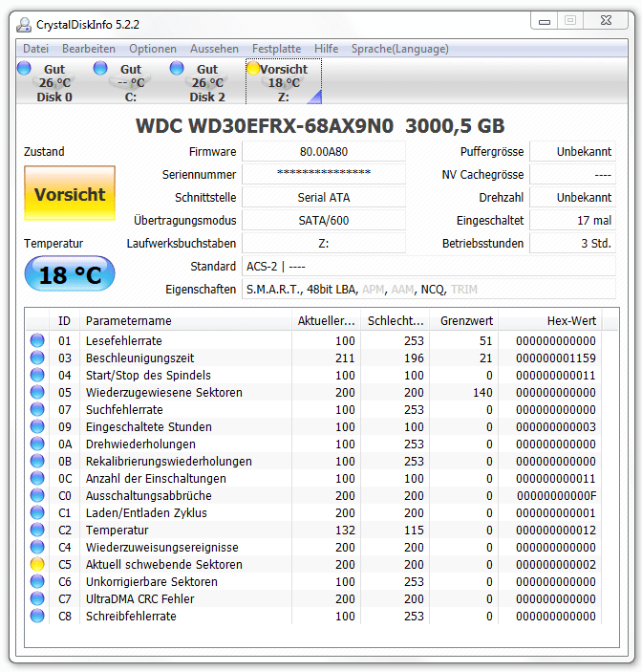642x672 pixels.
Task: Click the blue status orb for C: drive
Action: point(100,68)
